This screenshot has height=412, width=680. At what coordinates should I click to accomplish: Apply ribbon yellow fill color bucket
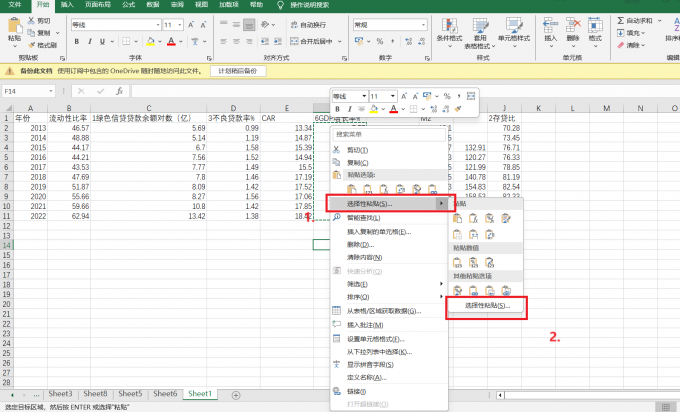pyautogui.click(x=150, y=41)
